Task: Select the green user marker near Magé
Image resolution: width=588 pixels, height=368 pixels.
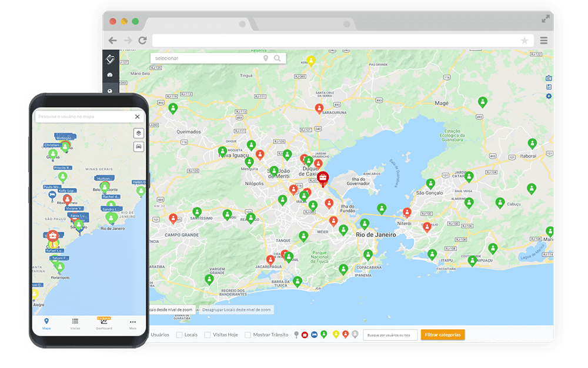Action: tap(483, 102)
